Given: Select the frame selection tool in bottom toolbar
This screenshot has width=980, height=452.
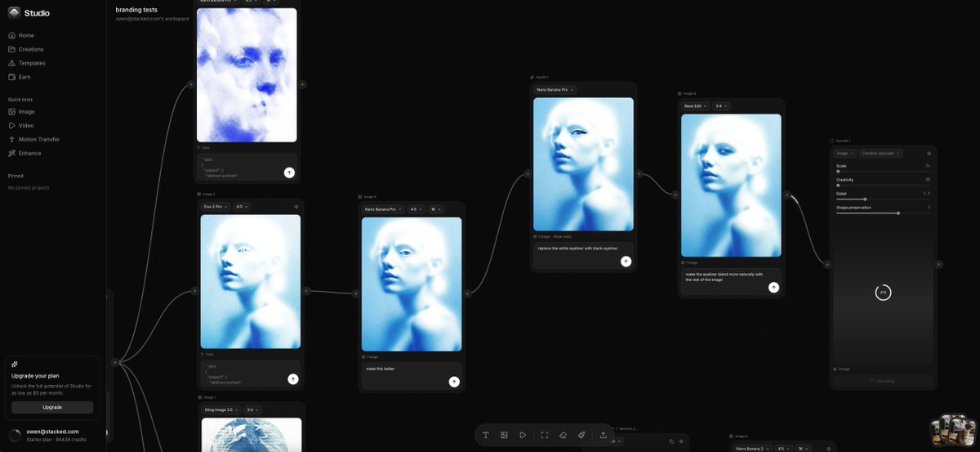Looking at the screenshot, I should coord(545,435).
